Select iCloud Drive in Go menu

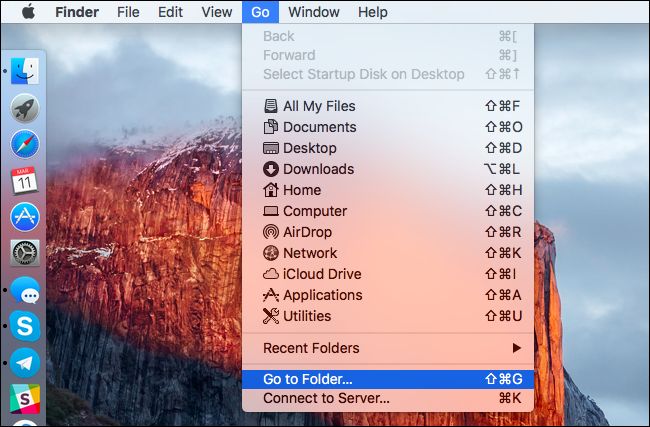pos(322,274)
